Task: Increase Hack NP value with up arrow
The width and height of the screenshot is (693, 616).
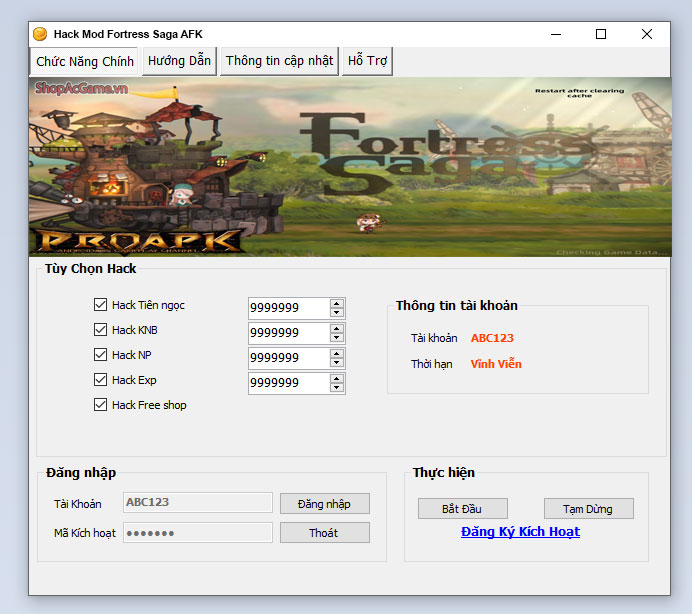Action: click(x=337, y=354)
